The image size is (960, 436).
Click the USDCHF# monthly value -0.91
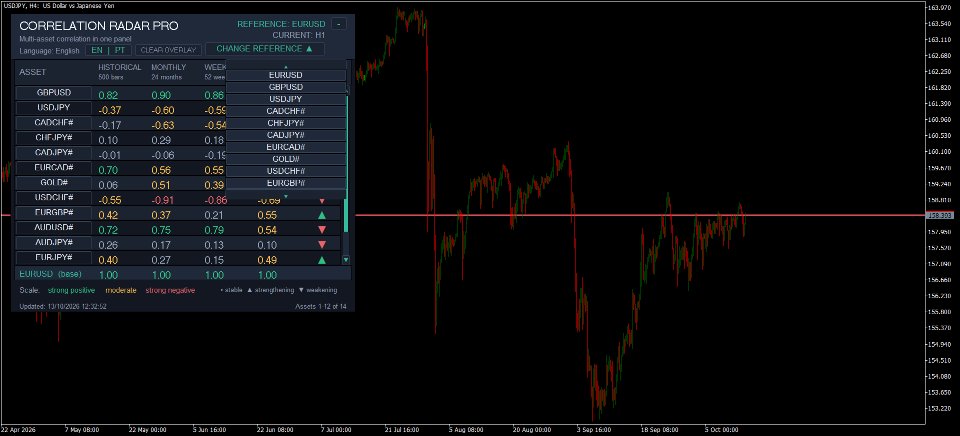pos(163,200)
